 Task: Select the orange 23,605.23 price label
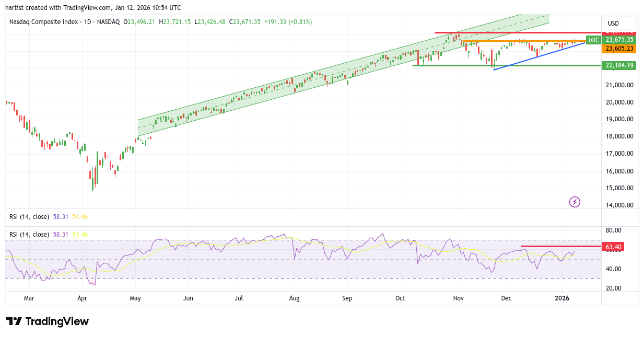(619, 49)
